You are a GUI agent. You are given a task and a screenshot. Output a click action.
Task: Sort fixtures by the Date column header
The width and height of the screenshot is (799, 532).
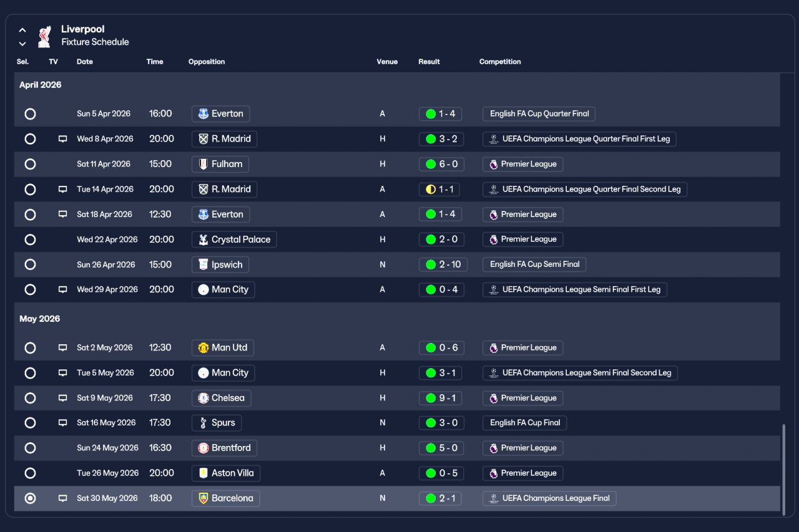coord(85,62)
